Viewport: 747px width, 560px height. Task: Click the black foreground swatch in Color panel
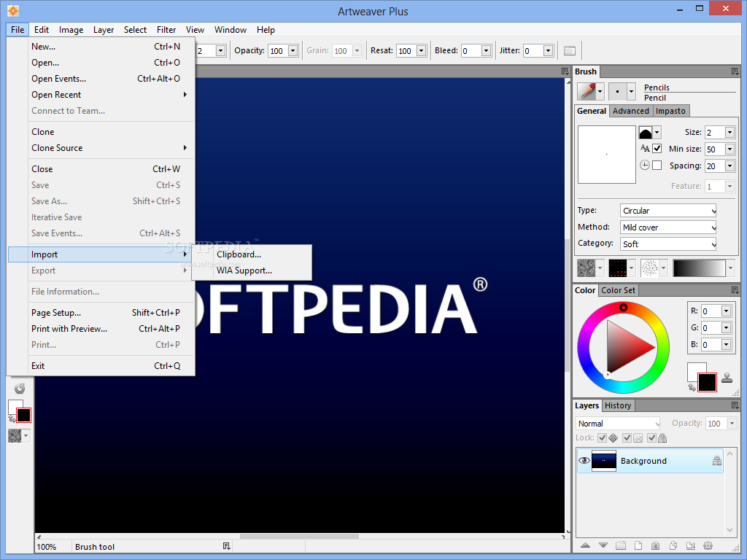pos(707,382)
